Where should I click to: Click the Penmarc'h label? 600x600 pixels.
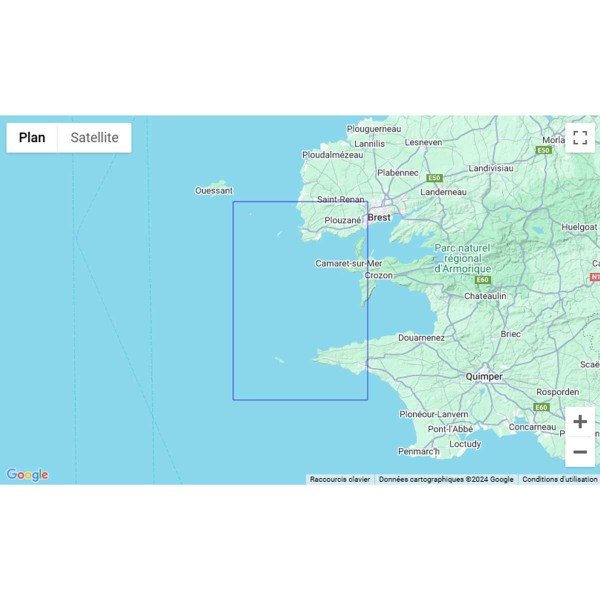click(x=419, y=452)
